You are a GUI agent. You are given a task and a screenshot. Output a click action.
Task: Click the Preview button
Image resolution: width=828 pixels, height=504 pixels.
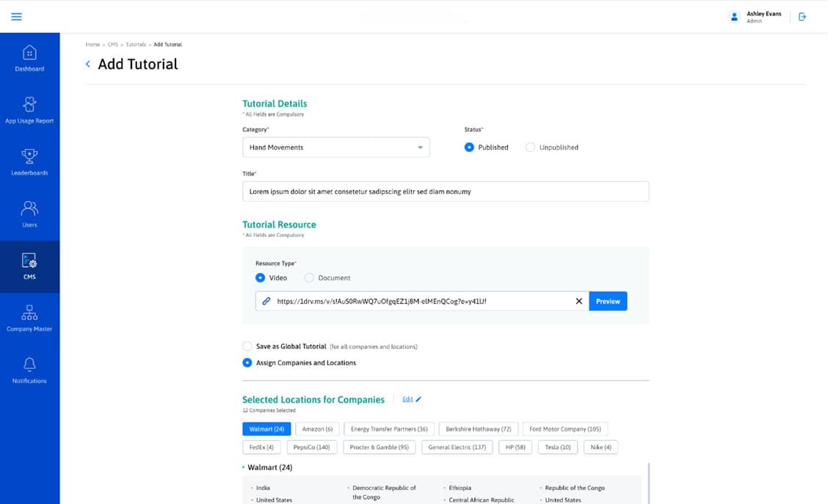point(608,301)
